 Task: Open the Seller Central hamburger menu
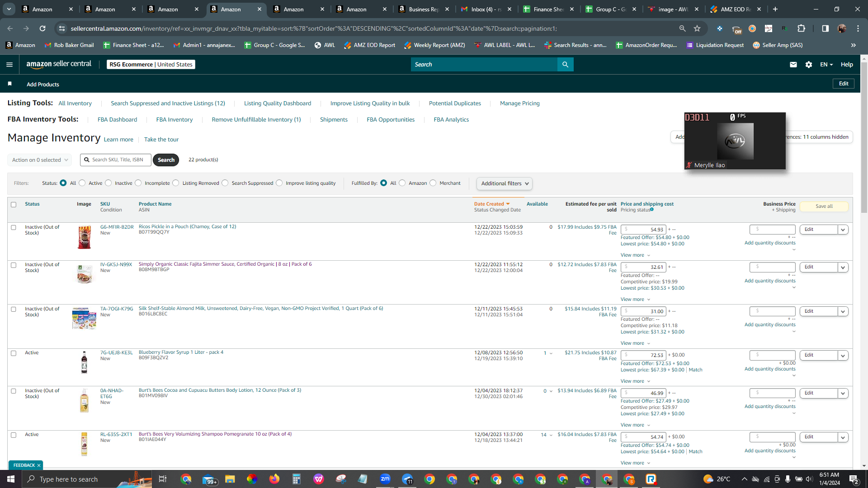pyautogui.click(x=9, y=65)
